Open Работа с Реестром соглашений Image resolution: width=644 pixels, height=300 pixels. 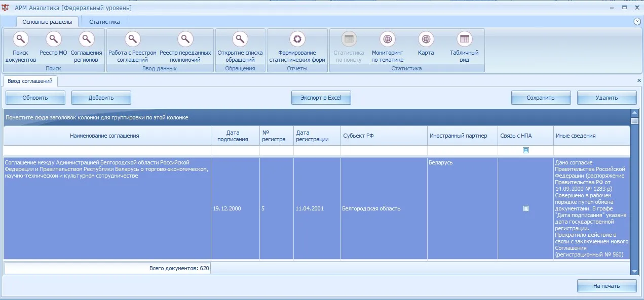132,39
